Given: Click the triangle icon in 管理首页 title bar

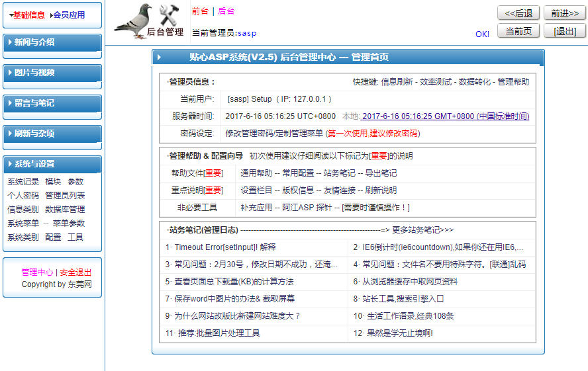Looking at the screenshot, I should [160, 58].
